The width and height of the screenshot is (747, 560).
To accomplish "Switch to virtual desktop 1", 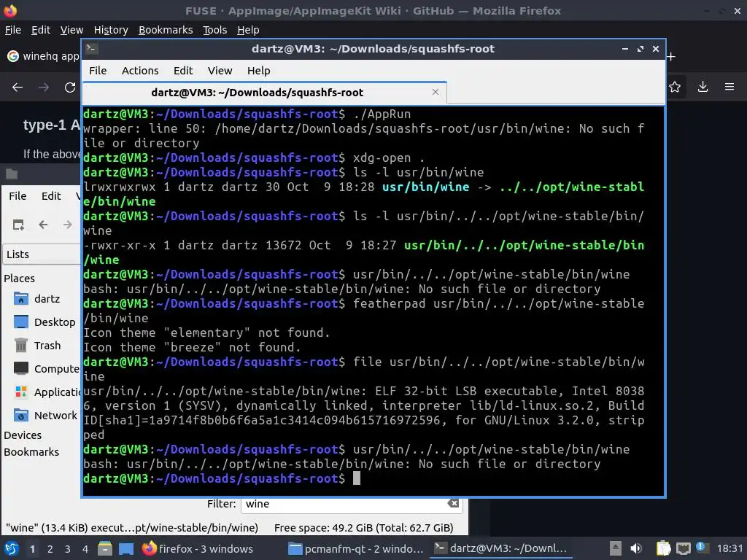I will [x=32, y=549].
